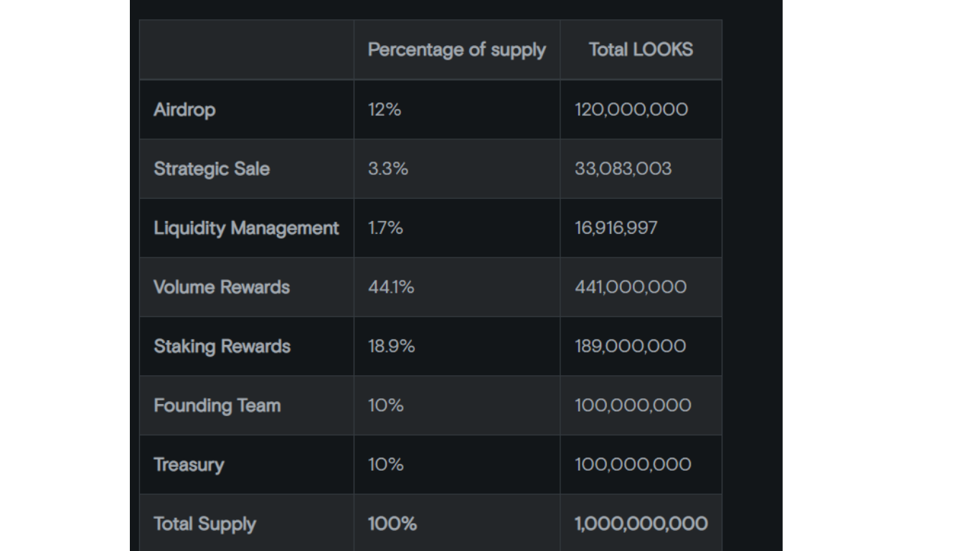This screenshot has width=980, height=551.
Task: Click the Staking Rewards row label
Action: (x=222, y=347)
